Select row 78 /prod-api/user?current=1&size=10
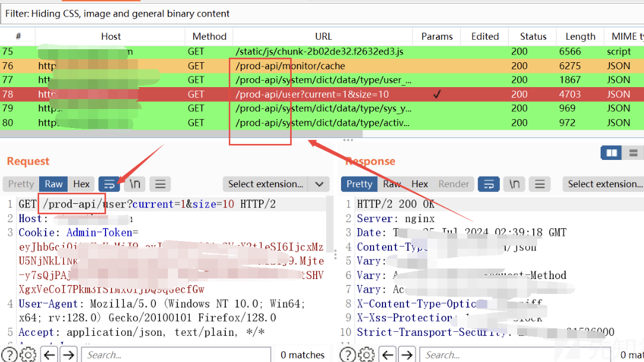644x362 pixels. point(322,94)
